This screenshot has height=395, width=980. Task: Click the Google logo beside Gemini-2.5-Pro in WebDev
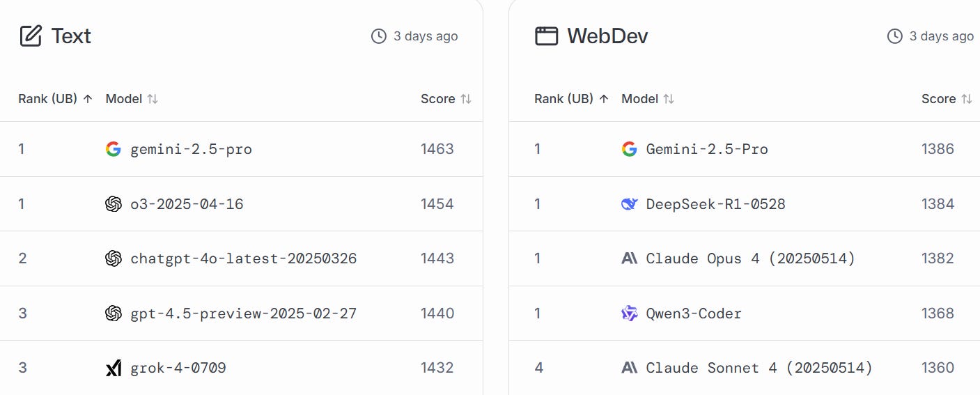coord(629,149)
